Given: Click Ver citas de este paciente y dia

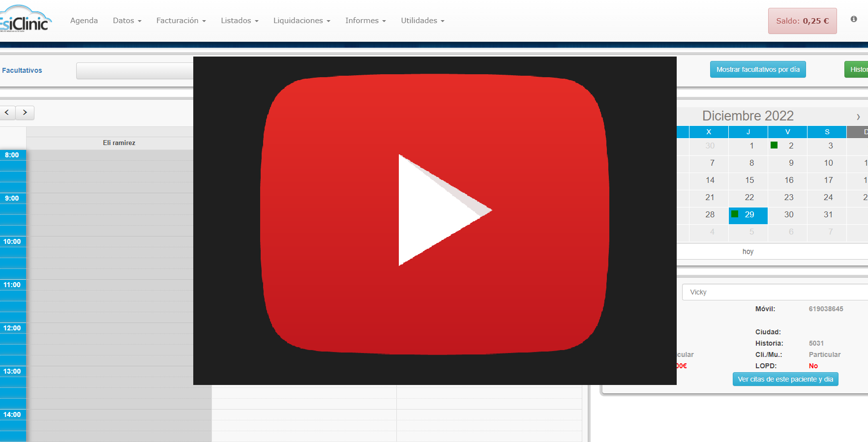Looking at the screenshot, I should point(785,379).
